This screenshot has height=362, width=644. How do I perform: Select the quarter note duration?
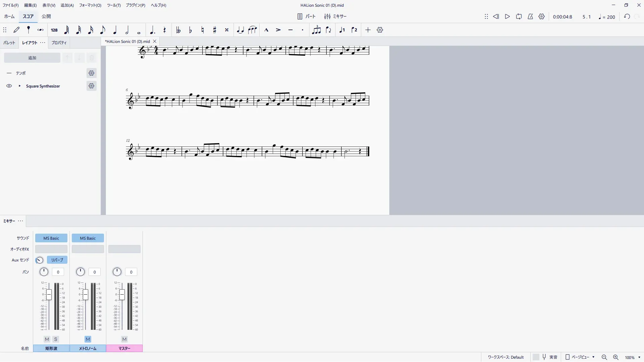pos(115,30)
